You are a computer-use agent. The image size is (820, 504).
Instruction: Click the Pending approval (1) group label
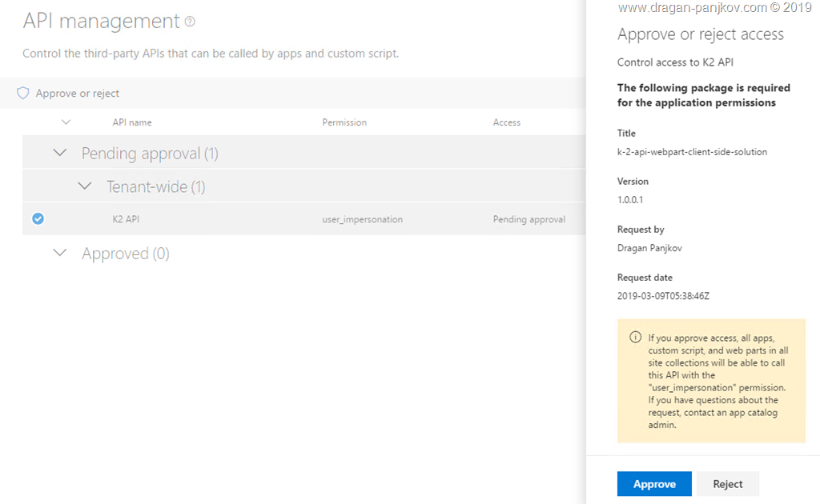coord(150,154)
